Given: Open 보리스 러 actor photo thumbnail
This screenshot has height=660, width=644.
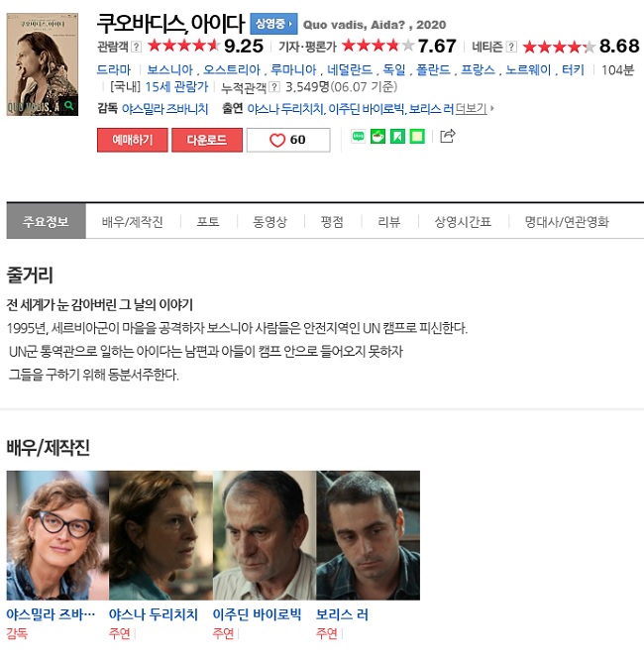Looking at the screenshot, I should click(369, 535).
